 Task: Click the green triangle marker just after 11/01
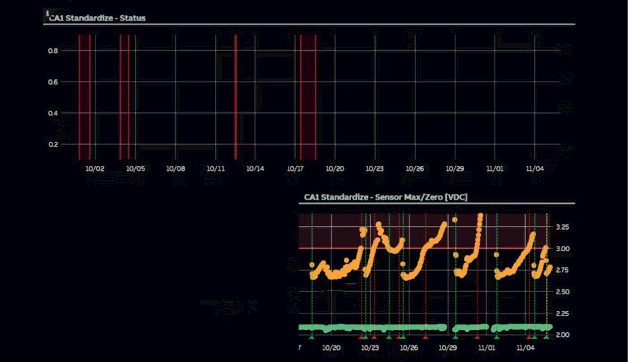(x=497, y=336)
